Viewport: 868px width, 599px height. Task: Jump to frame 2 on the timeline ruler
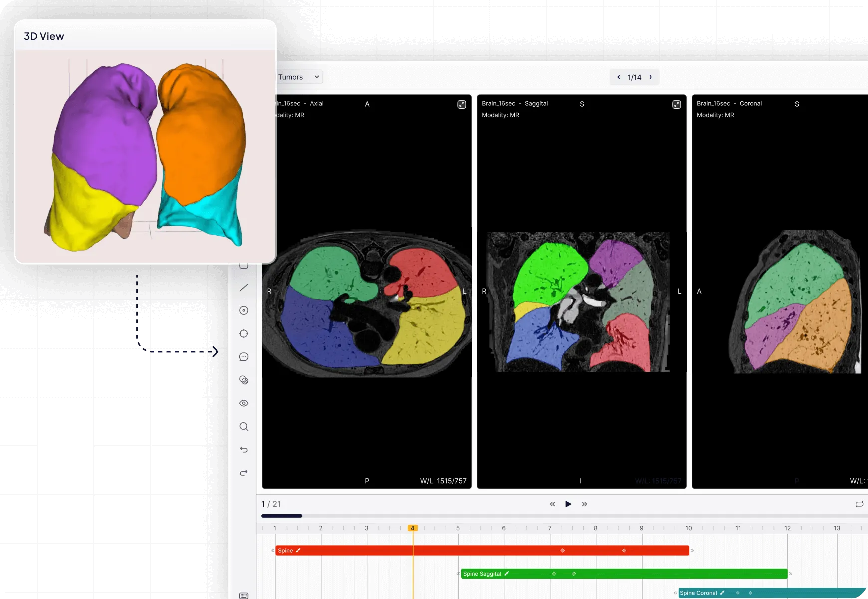321,528
